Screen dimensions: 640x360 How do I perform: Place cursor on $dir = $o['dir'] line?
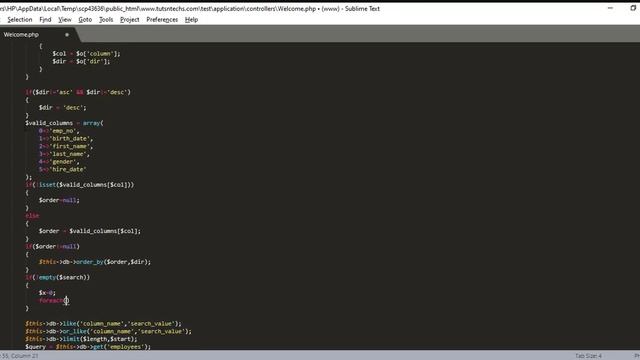coord(81,61)
